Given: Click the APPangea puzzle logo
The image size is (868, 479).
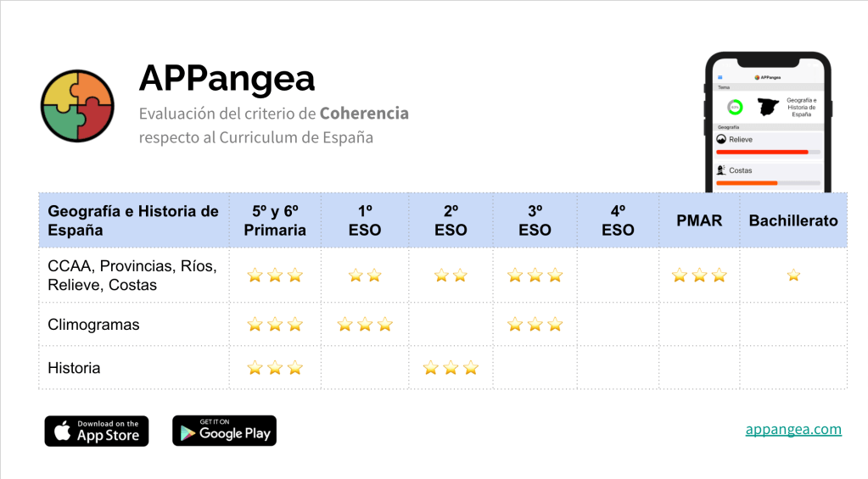Looking at the screenshot, I should [x=77, y=106].
